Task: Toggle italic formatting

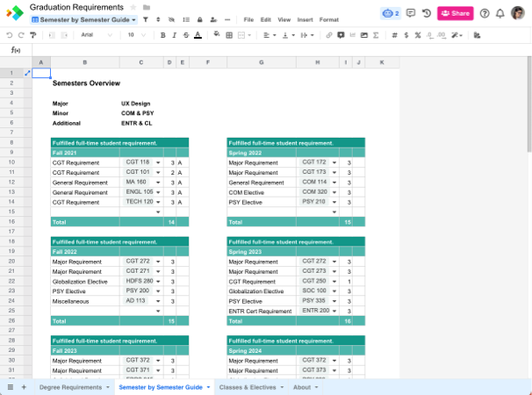Action: point(175,35)
